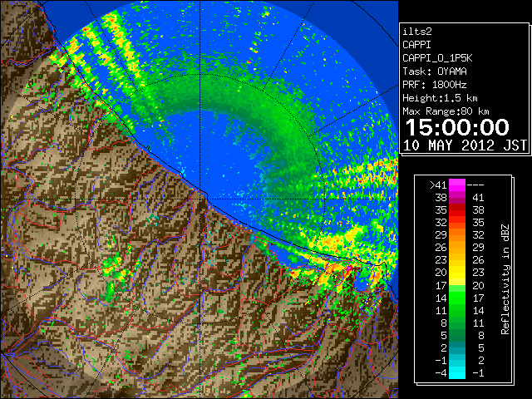This screenshot has height=399, width=532.
Task: Select the '---' legend label
Action: click(475, 185)
